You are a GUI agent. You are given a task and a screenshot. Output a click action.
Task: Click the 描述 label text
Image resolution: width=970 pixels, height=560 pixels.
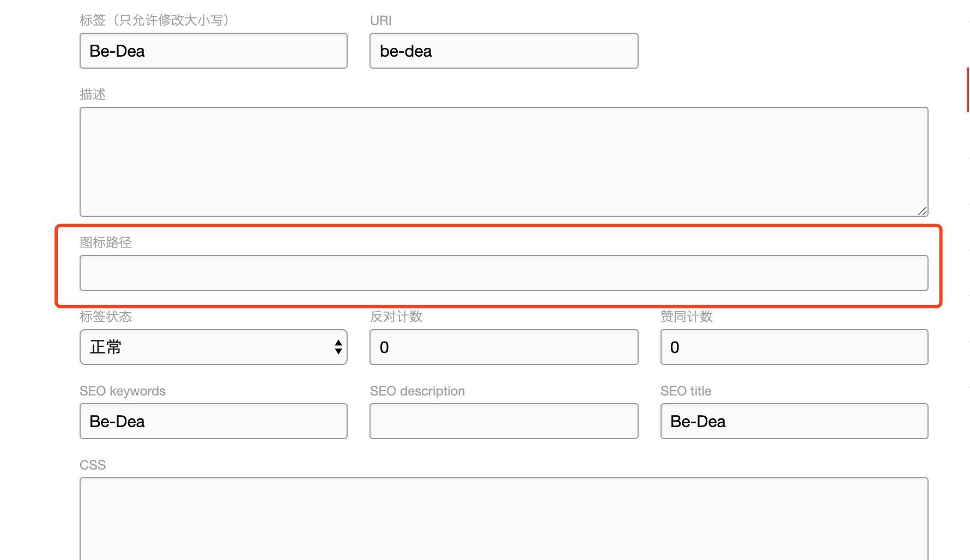point(93,94)
